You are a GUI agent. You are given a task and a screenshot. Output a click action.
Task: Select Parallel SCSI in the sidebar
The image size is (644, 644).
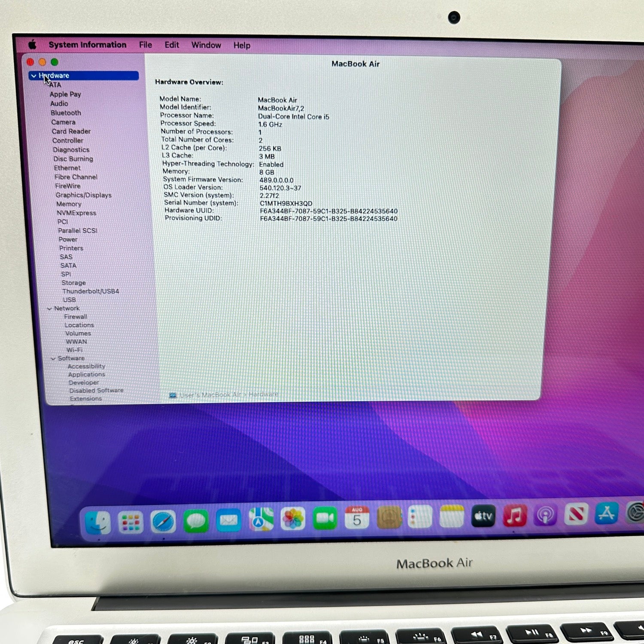[x=78, y=231]
